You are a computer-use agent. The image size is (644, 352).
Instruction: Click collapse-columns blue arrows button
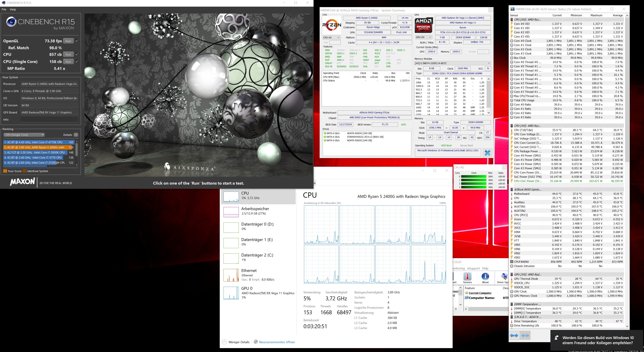525,336
